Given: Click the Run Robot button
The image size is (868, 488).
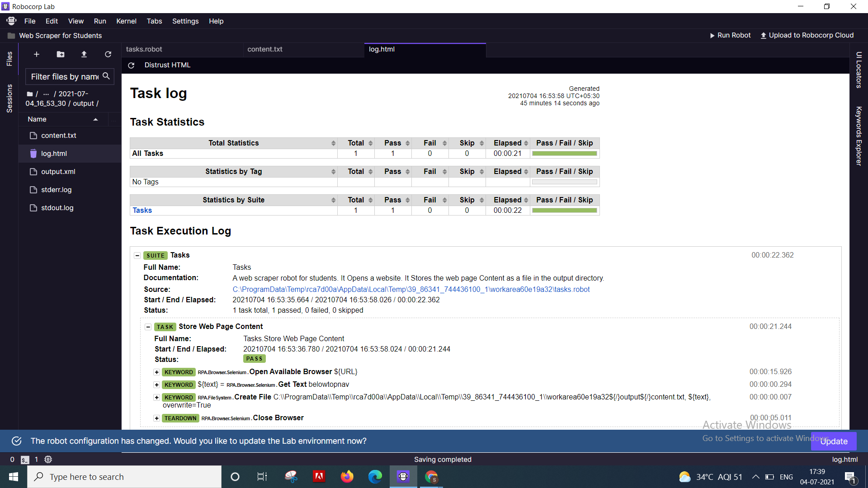Looking at the screenshot, I should 730,35.
